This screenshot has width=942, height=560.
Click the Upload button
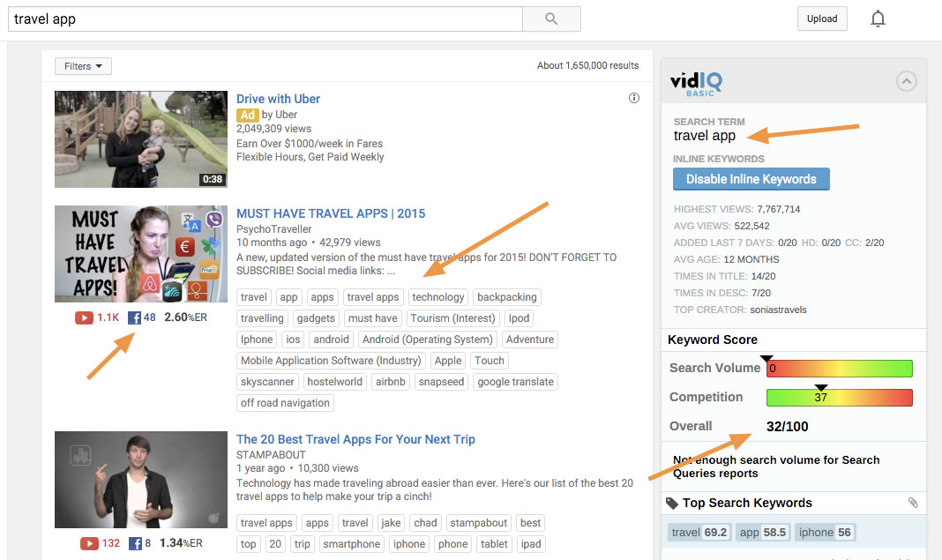coord(822,19)
